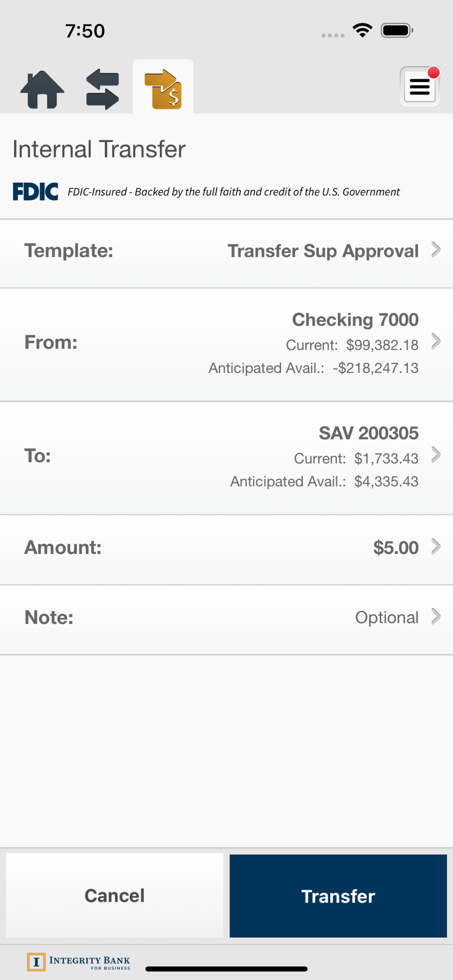Screen dimensions: 453x980
Task: Tap the Integrity Bank logo
Action: (x=79, y=962)
